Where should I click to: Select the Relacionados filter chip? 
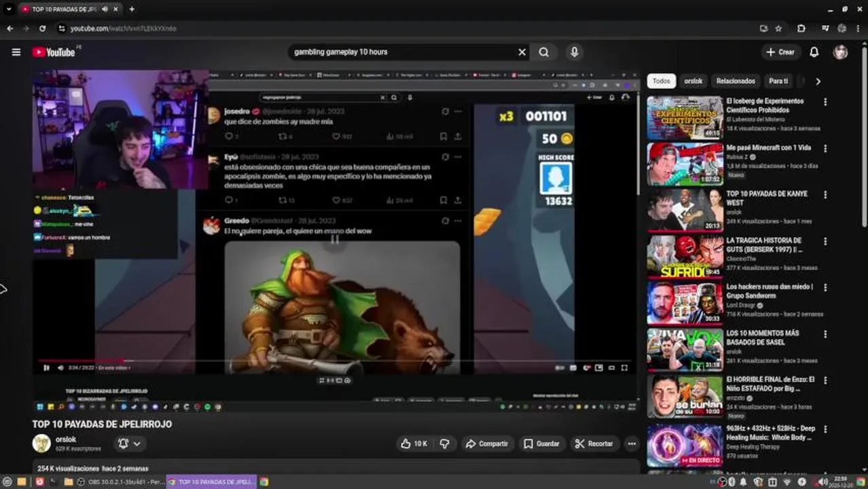click(x=736, y=81)
